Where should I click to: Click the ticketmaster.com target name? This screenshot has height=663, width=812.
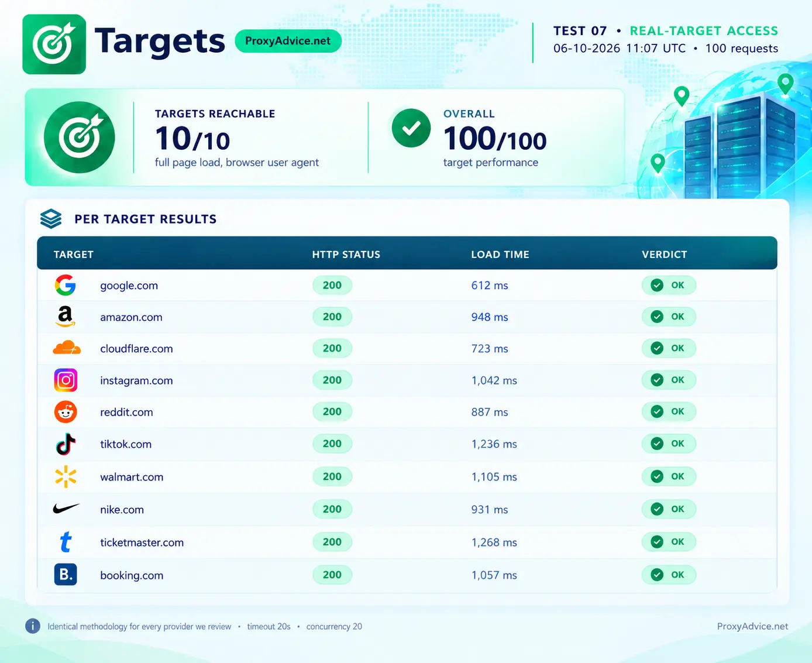142,542
